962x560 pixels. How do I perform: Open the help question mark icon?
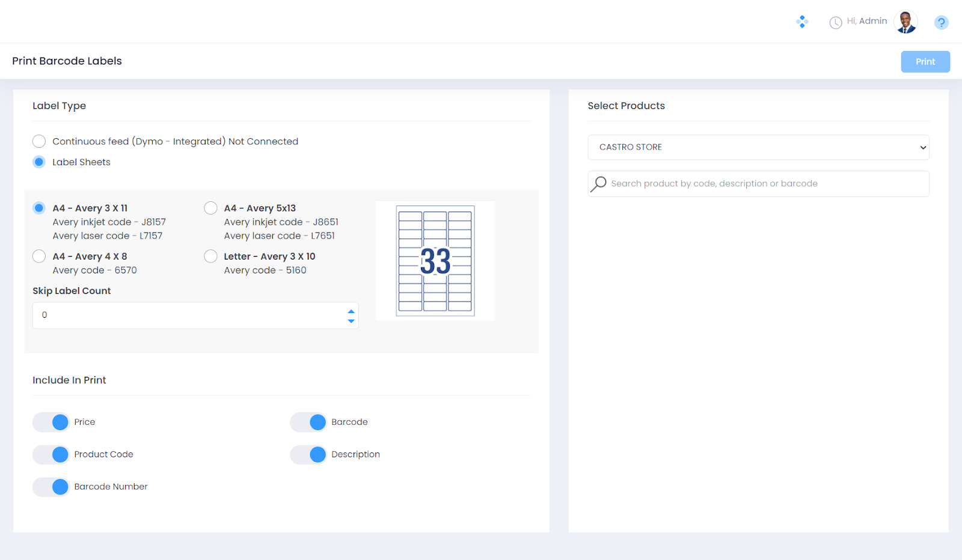click(941, 23)
